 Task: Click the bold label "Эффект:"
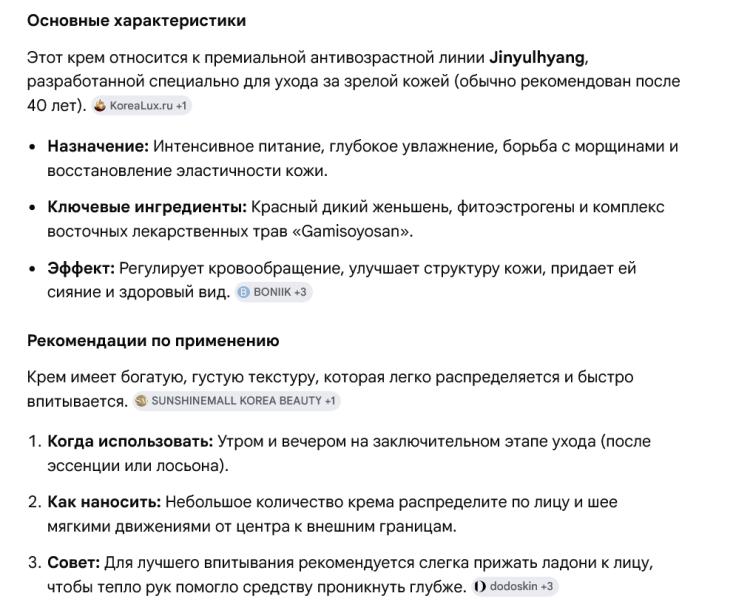81,268
